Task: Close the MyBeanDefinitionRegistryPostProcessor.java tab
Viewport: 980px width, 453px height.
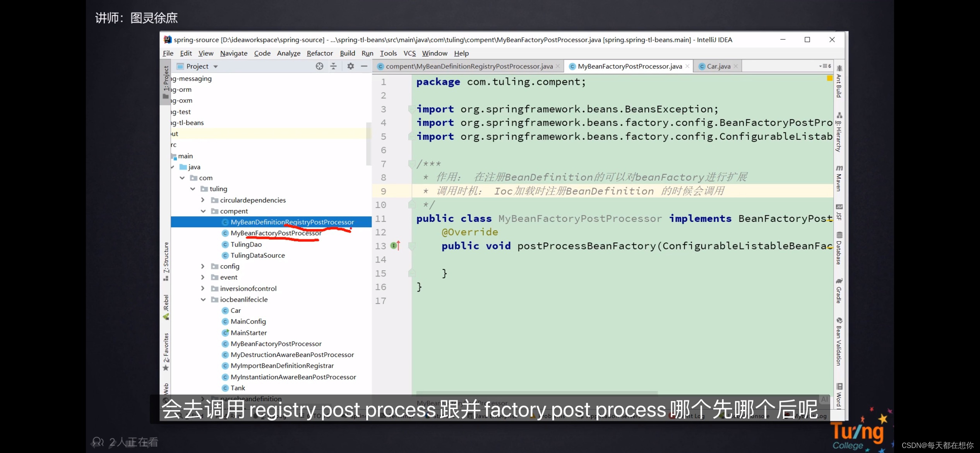Action: [558, 66]
